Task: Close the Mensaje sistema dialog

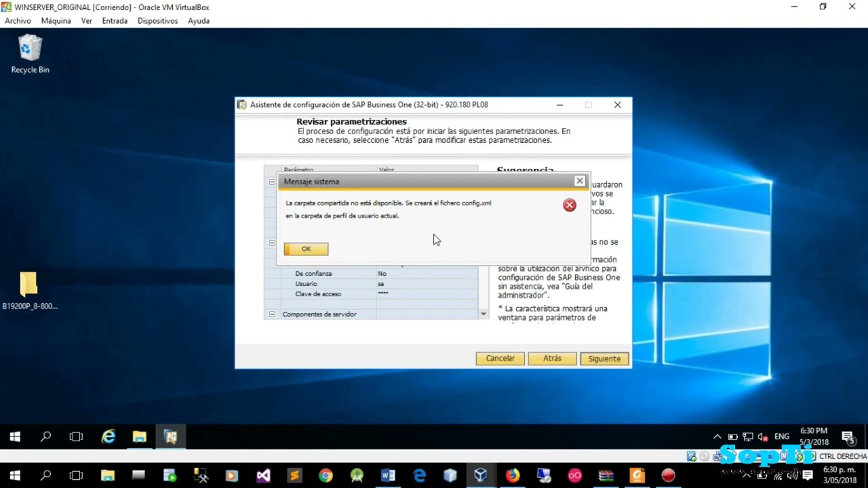Action: pyautogui.click(x=579, y=181)
